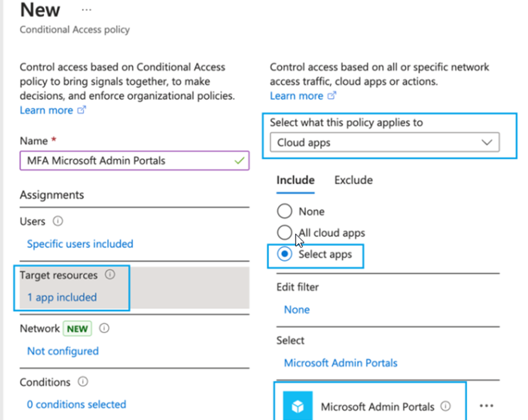The image size is (528, 420).
Task: Click the Network info icon
Action: click(104, 328)
